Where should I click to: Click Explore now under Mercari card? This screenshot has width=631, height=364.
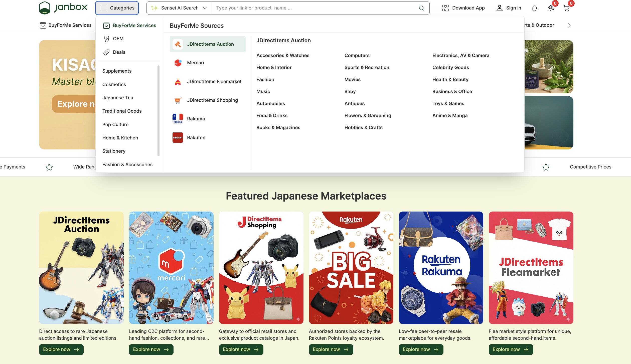point(151,349)
